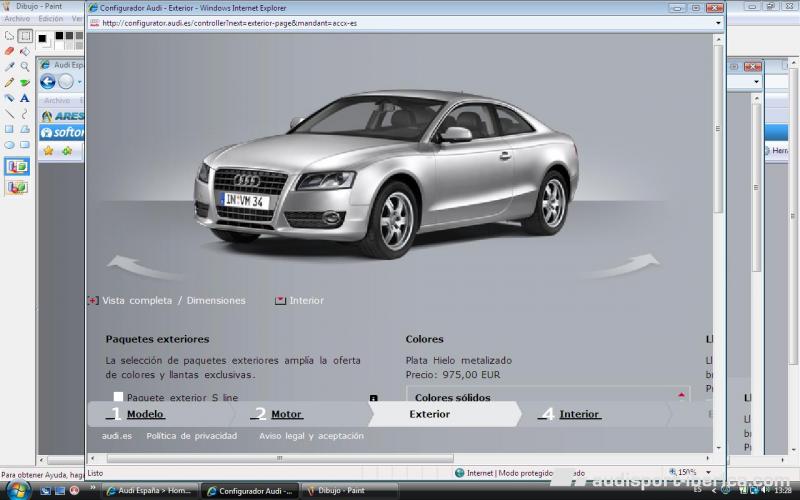Screen dimensions: 800x500
Task: Click Back arrow in Audi España browser
Action: point(48,82)
